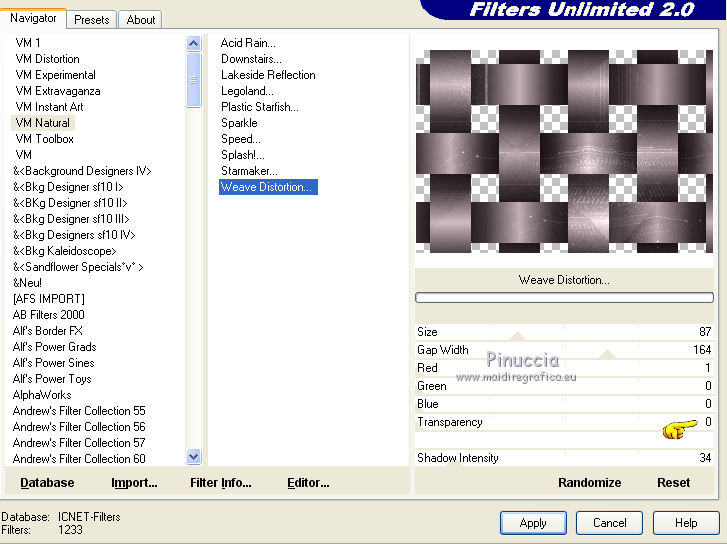Select the &<Bkg Designer sf10 III> category
727x544 pixels.
point(71,219)
